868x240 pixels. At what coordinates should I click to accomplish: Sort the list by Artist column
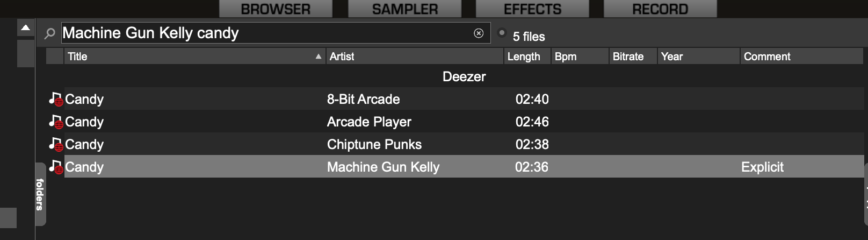pos(415,57)
